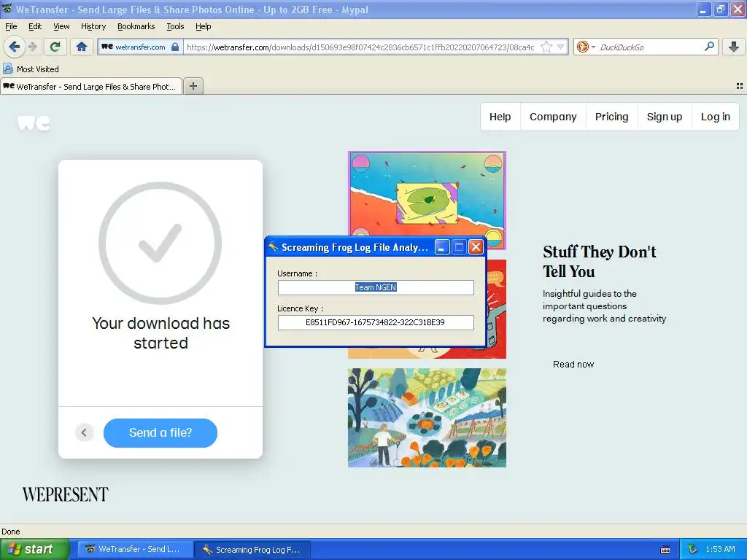Reload the page with the refresh icon
747x560 pixels.
(x=55, y=47)
